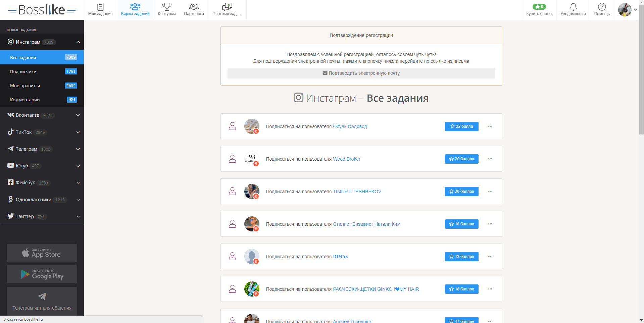Click DIMA 18 баллов button
This screenshot has width=644, height=323.
tap(461, 257)
